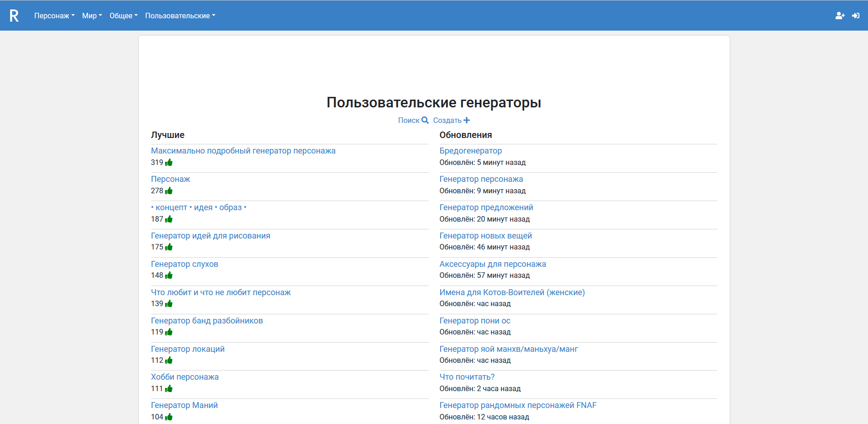868x424 pixels.
Task: Expand the Персонаж dropdown menu
Action: (x=54, y=16)
